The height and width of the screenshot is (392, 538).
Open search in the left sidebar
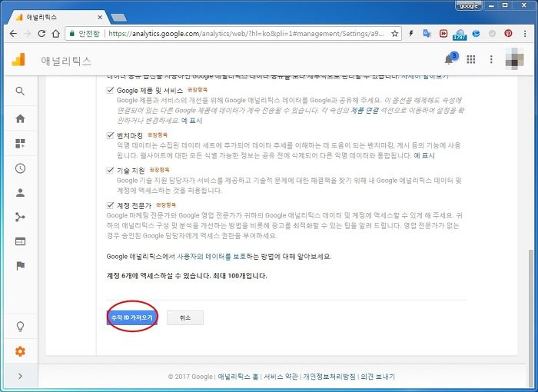coord(20,91)
